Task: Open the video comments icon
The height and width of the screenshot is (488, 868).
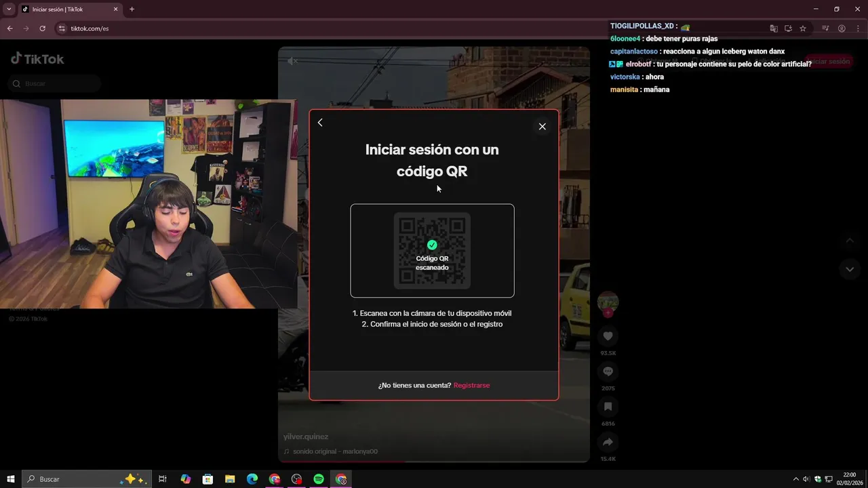Action: (x=608, y=371)
